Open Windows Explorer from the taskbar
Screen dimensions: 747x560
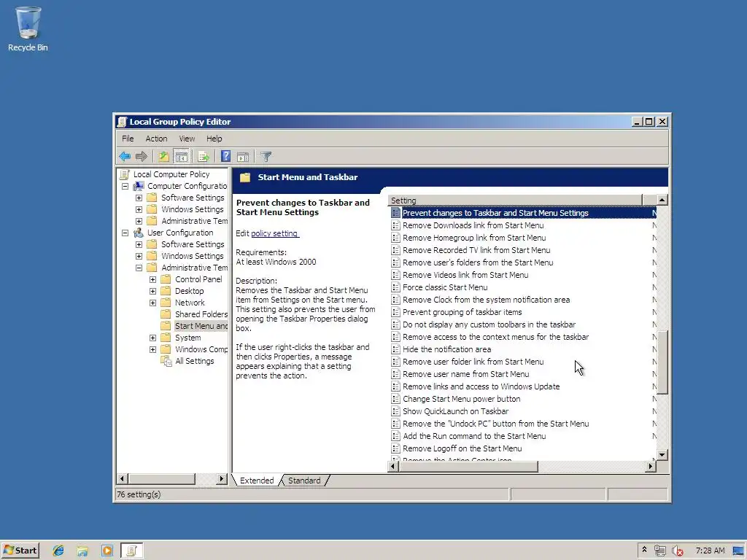pyautogui.click(x=82, y=551)
